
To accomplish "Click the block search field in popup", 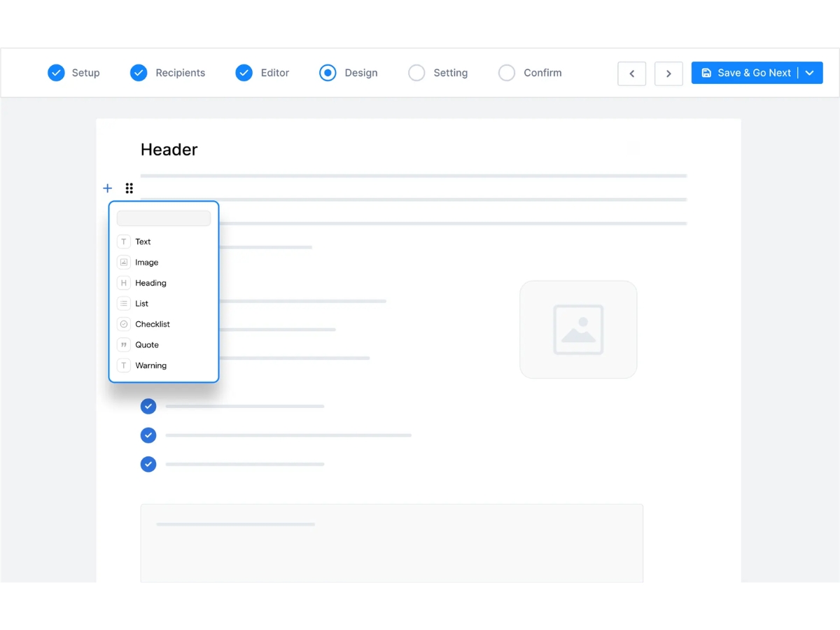I will [164, 218].
